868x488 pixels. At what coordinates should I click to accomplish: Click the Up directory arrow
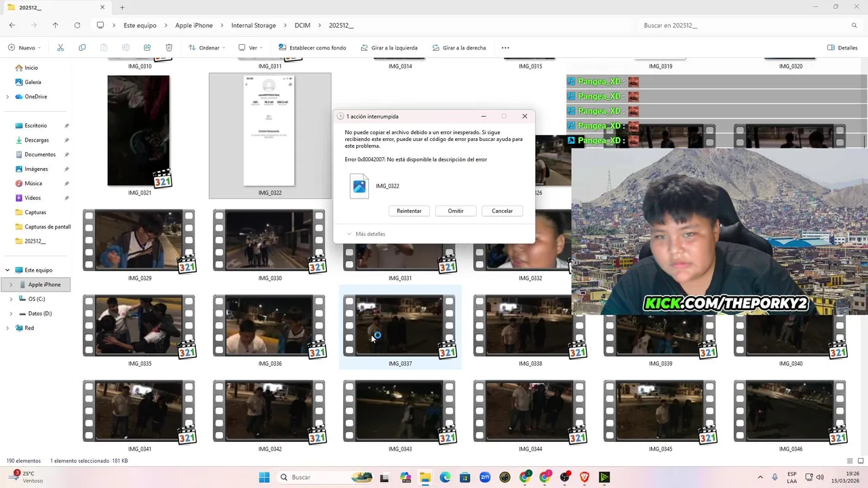click(x=56, y=25)
